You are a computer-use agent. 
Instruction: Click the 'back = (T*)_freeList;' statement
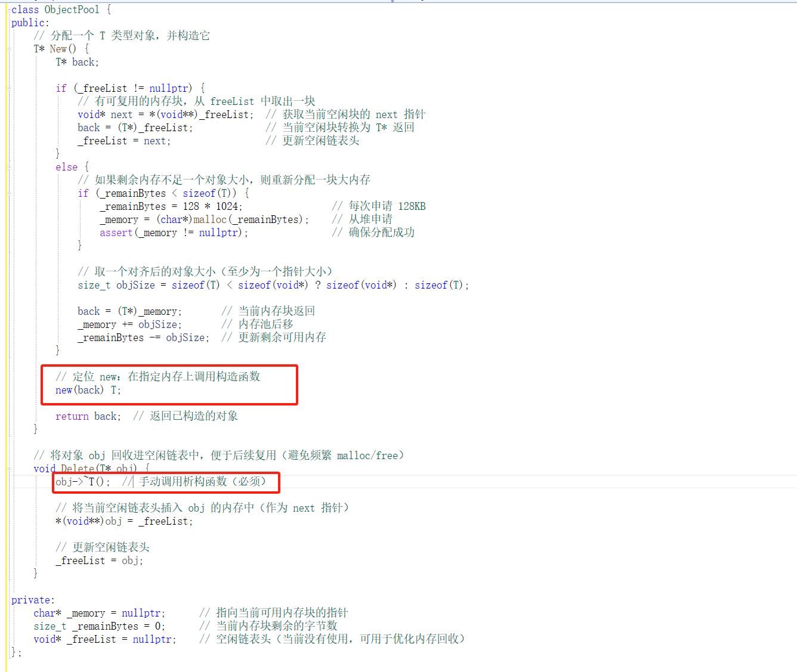(135, 128)
